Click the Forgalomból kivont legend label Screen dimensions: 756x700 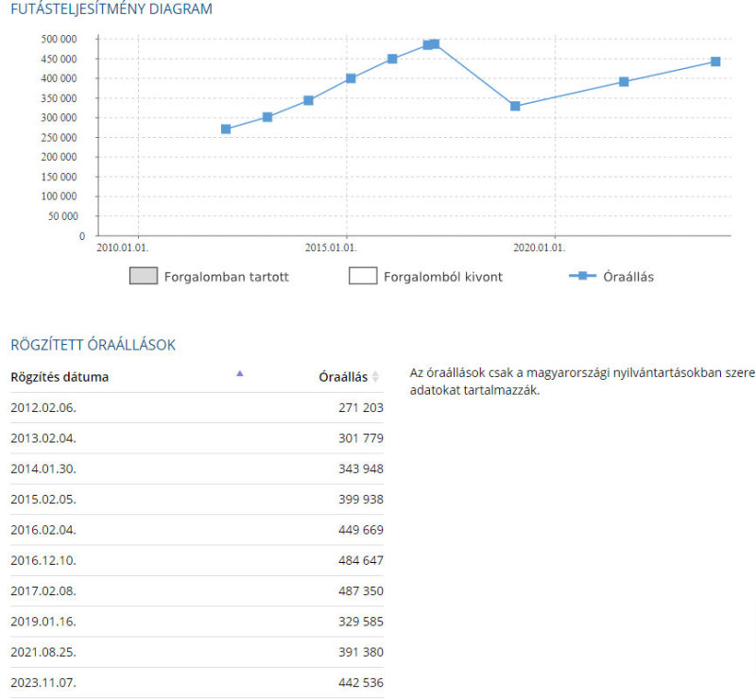click(x=442, y=277)
